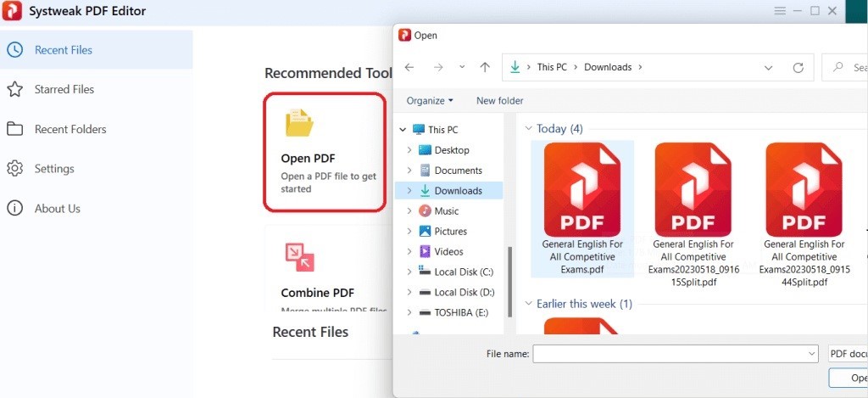Screen dimensions: 868x398
Task: Click the Starred Files star icon
Action: [x=15, y=89]
